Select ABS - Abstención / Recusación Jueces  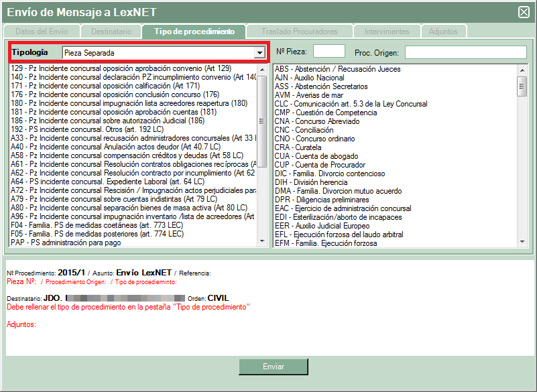[x=337, y=69]
